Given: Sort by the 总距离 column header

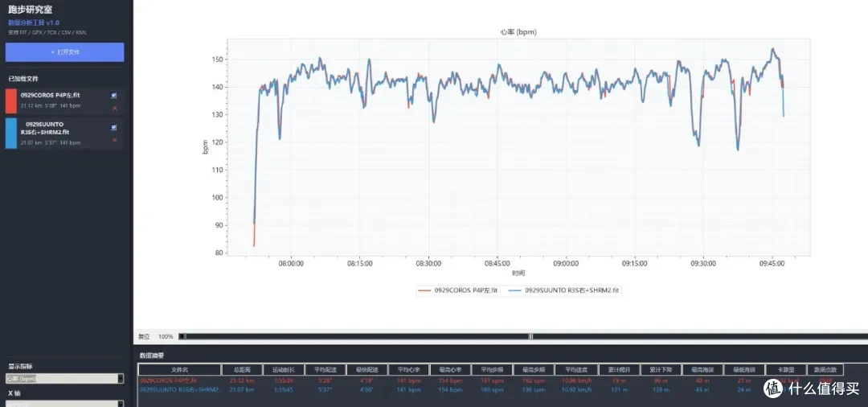Looking at the screenshot, I should click(242, 370).
